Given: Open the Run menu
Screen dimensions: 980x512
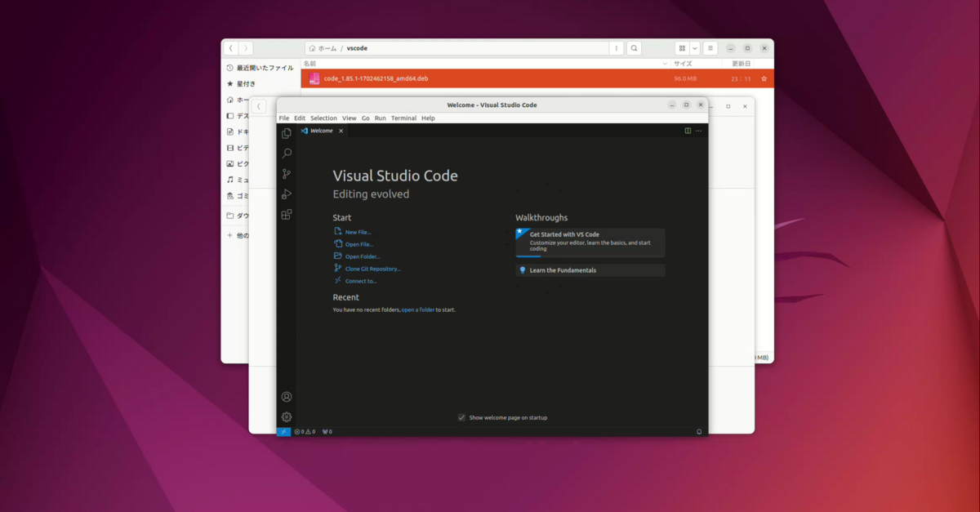Looking at the screenshot, I should (381, 118).
